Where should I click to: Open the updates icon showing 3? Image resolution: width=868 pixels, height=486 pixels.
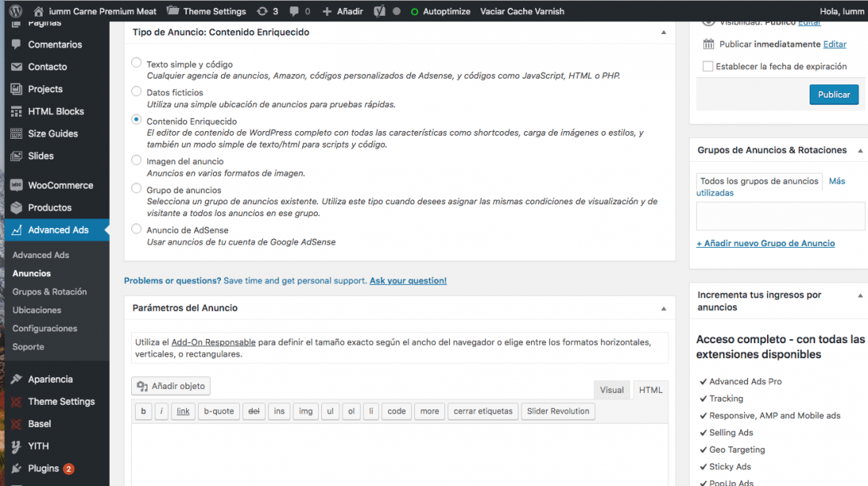263,11
